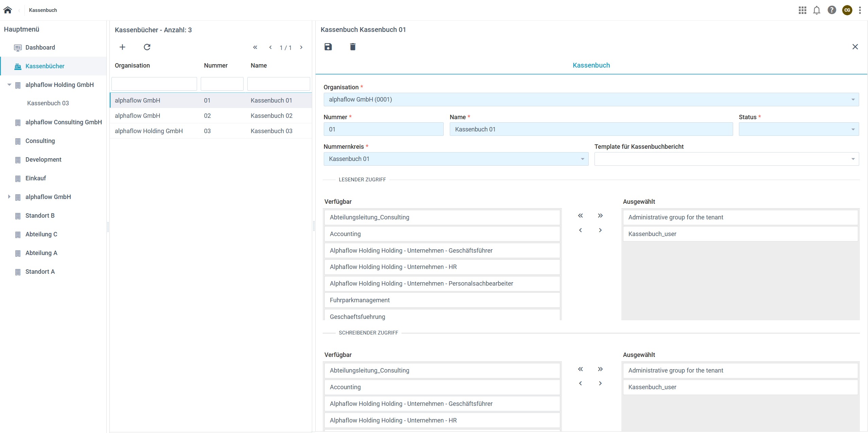Move all groups to selected in Lesender Zugriff

[600, 216]
